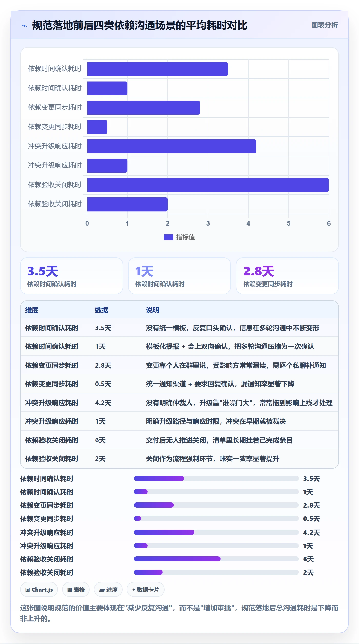The width and height of the screenshot is (359, 644).
Task: Click the summary paragraph starting 这张图说明
Action: 179,613
